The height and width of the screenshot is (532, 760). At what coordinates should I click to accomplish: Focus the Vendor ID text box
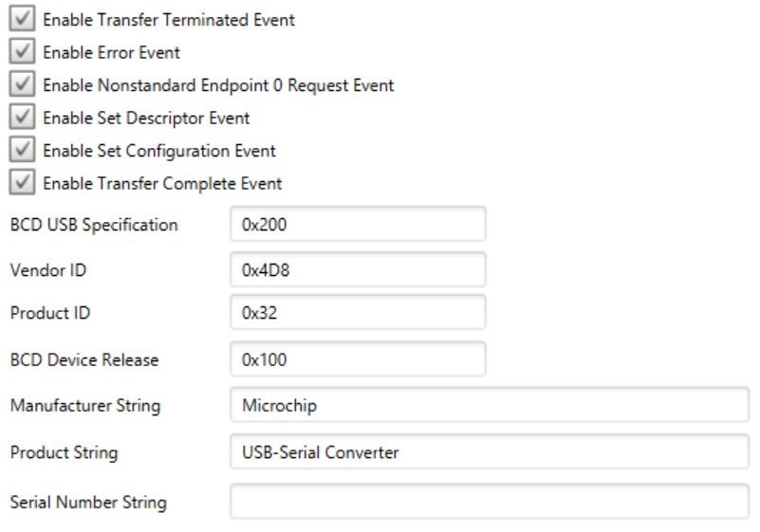pos(358,268)
